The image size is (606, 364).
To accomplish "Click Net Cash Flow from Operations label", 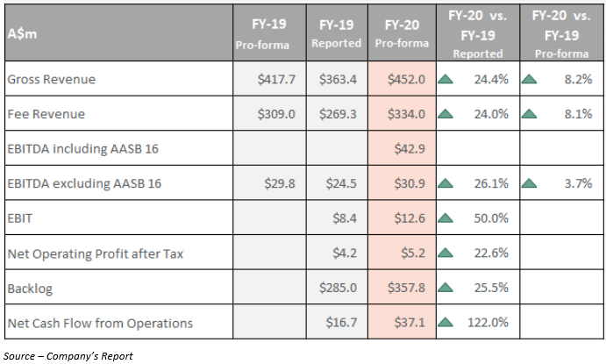I will click(x=99, y=324).
